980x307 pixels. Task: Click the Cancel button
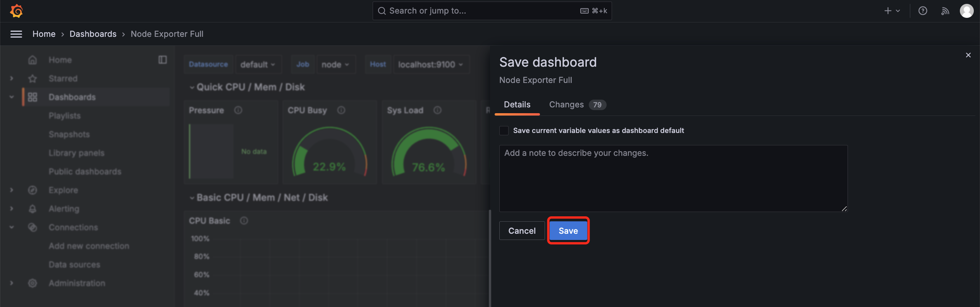(x=522, y=231)
